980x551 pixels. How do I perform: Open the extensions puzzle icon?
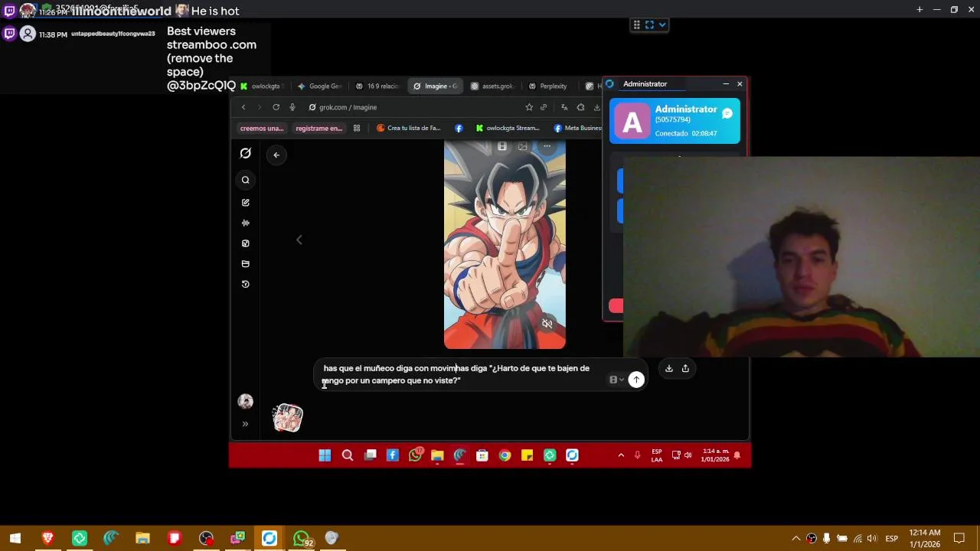click(x=580, y=107)
